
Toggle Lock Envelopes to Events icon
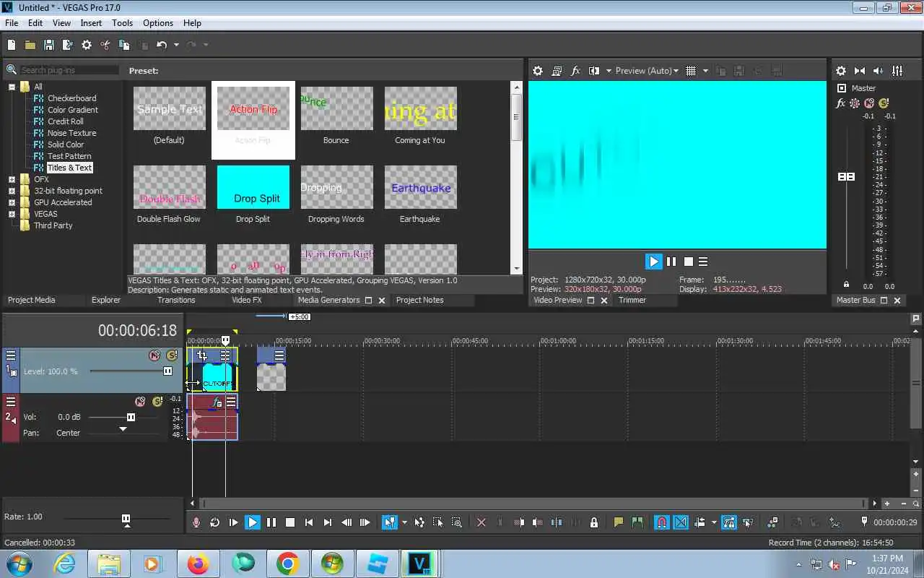click(x=728, y=522)
